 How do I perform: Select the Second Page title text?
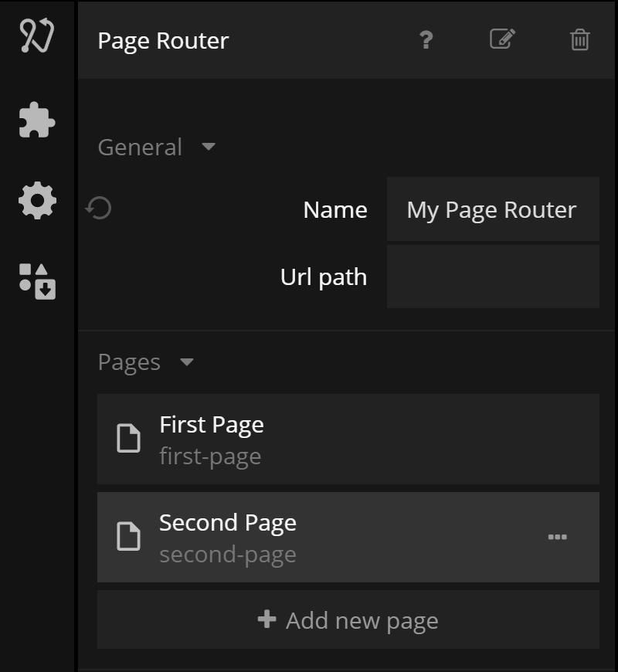point(227,523)
